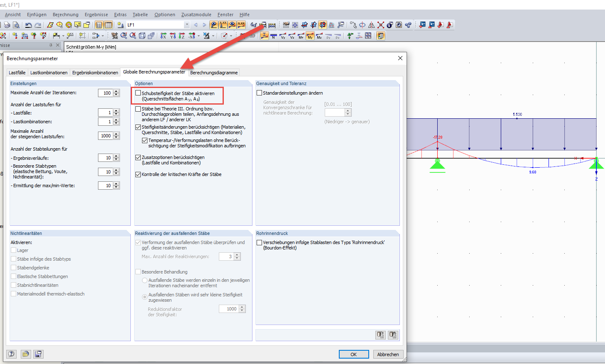The width and height of the screenshot is (605, 364).
Task: Toggle display of My bending moments
Action: (310, 36)
